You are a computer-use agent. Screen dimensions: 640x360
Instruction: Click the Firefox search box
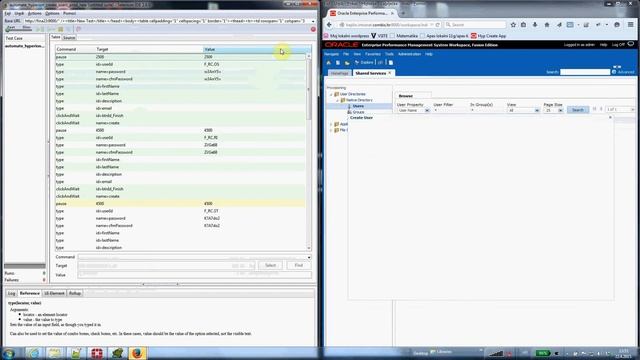click(x=475, y=25)
